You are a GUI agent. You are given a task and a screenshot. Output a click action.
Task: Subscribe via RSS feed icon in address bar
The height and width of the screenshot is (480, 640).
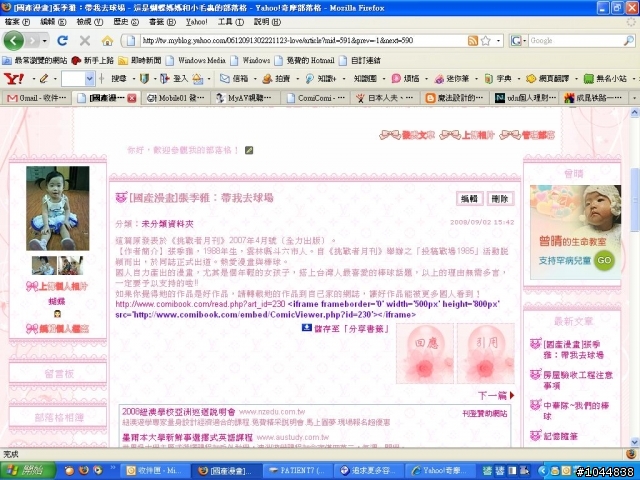click(473, 40)
